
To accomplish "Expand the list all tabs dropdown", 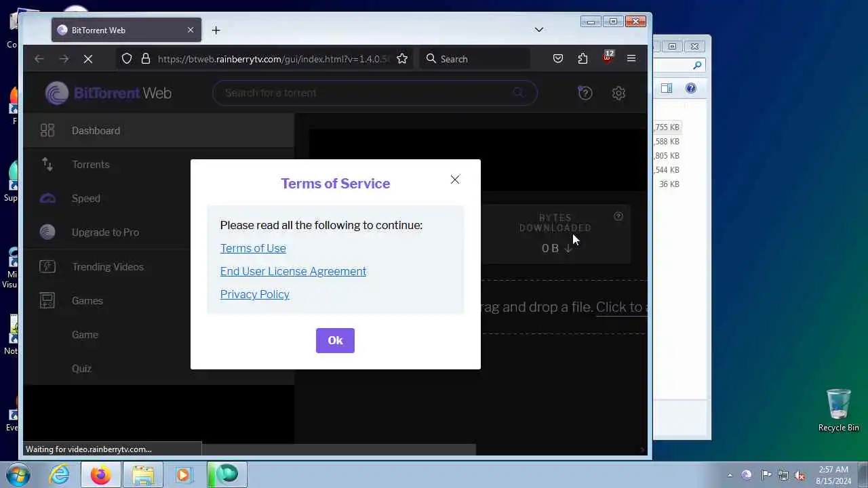I will [x=539, y=30].
